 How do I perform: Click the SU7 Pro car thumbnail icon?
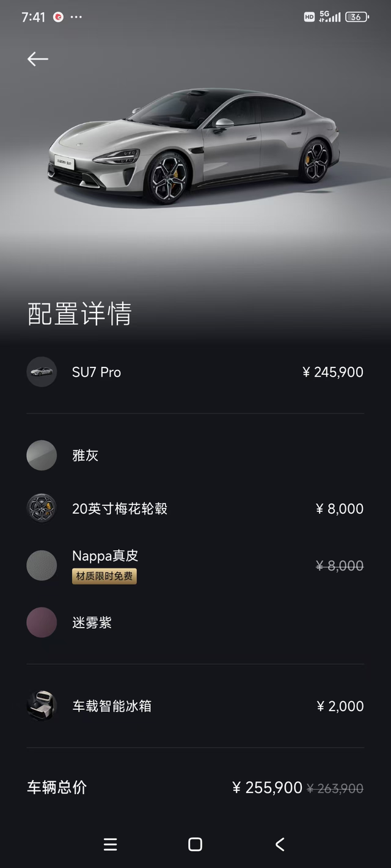click(x=41, y=372)
